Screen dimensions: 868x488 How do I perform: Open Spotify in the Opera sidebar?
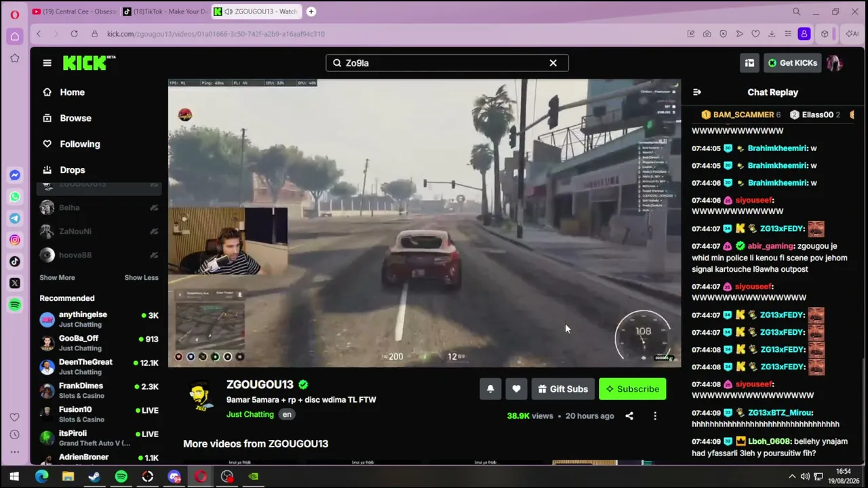[x=15, y=305]
